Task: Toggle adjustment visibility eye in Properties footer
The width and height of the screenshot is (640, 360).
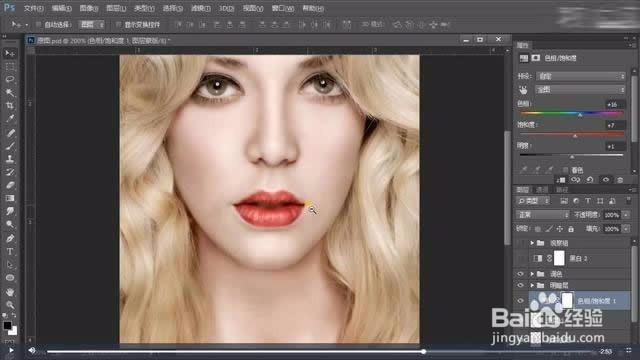Action: pos(606,180)
